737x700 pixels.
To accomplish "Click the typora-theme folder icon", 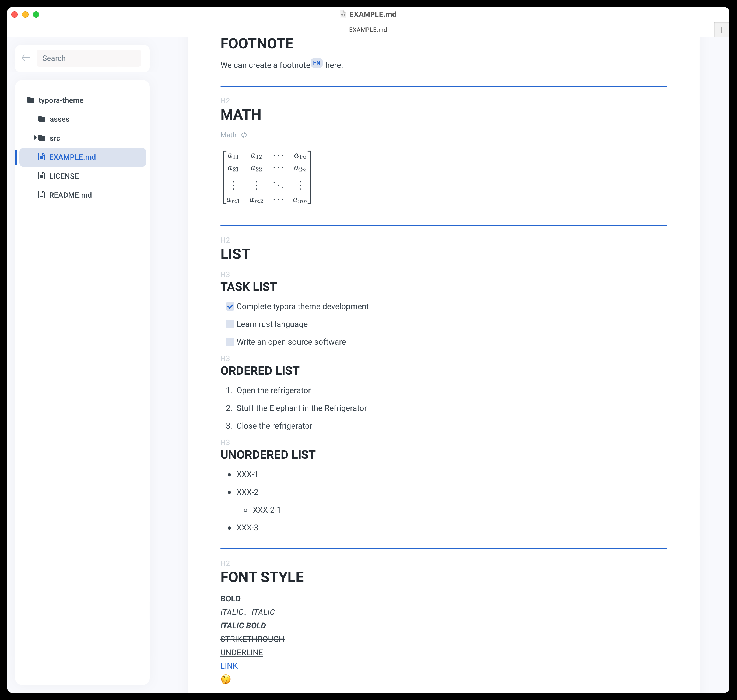I will coord(31,100).
